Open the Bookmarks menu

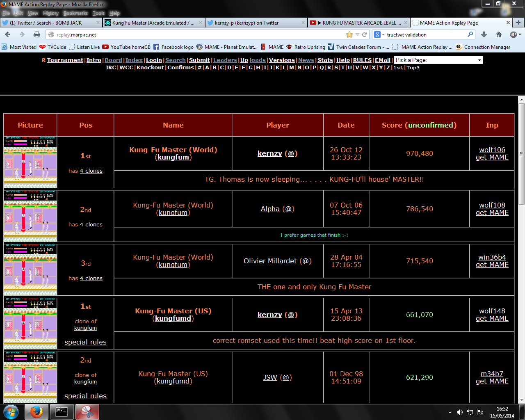[x=75, y=13]
